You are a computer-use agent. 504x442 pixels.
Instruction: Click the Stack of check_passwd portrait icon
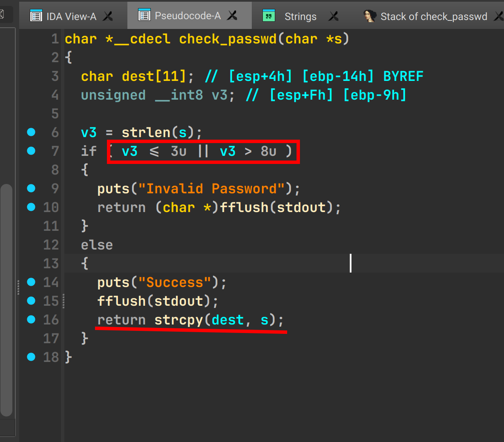pos(369,16)
